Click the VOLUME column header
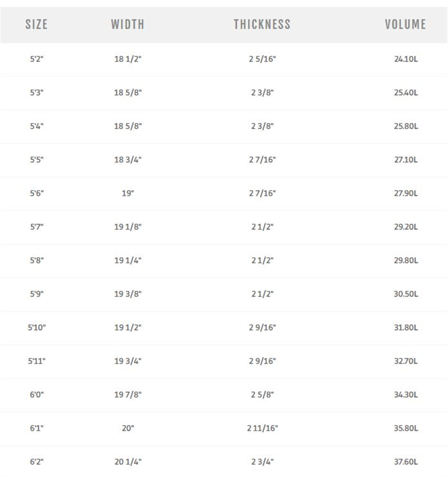This screenshot has width=448, height=477. (x=406, y=24)
